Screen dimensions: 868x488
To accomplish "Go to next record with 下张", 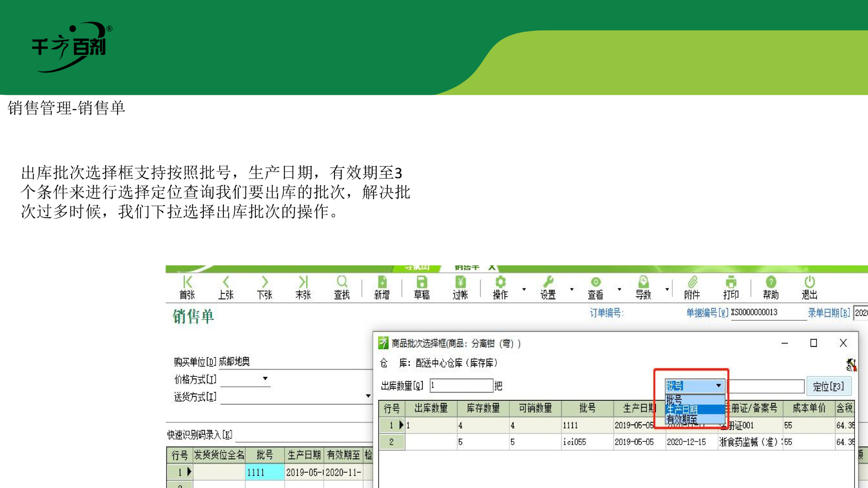I will click(x=264, y=287).
